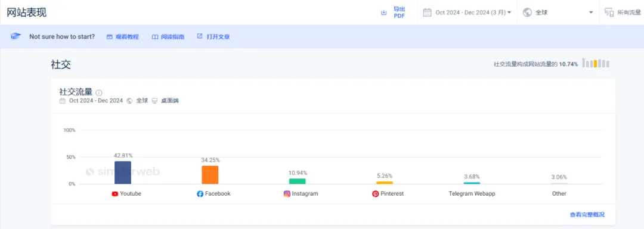Click the Telegram Webapp bar in chart
This screenshot has width=644, height=229.
pyautogui.click(x=472, y=183)
